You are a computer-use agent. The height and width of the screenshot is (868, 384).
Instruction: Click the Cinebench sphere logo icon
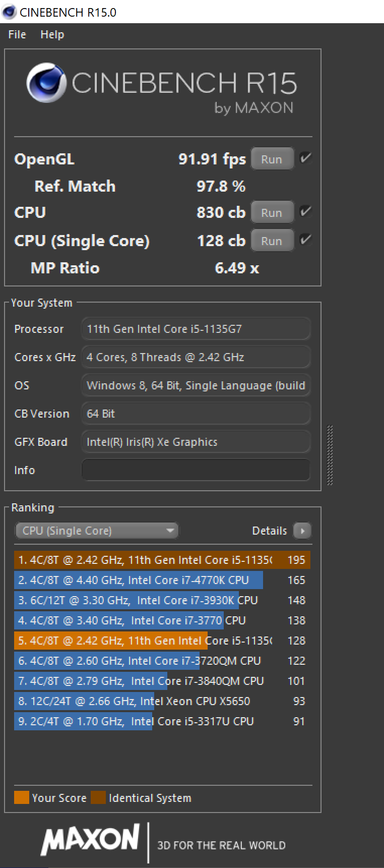[46, 83]
